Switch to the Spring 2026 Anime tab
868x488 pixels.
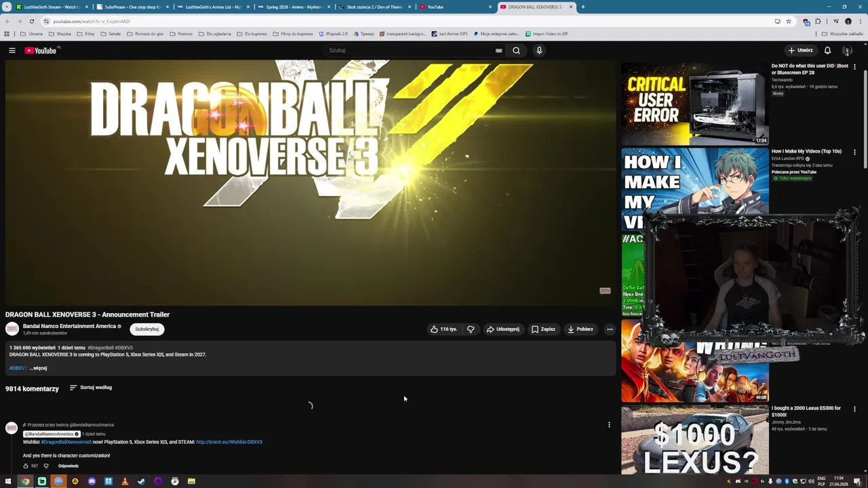293,7
